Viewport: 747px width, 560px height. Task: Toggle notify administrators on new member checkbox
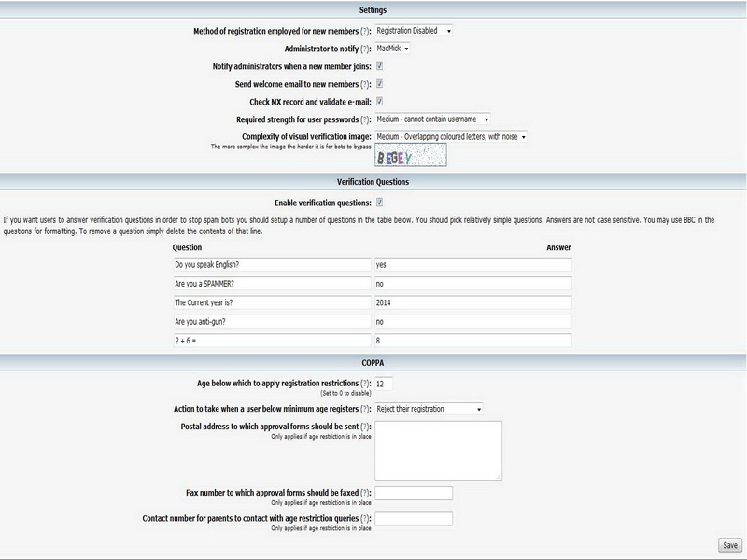coord(380,66)
